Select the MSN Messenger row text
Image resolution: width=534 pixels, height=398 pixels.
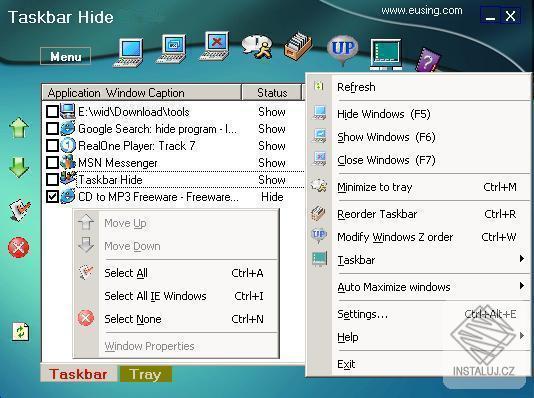(118, 163)
